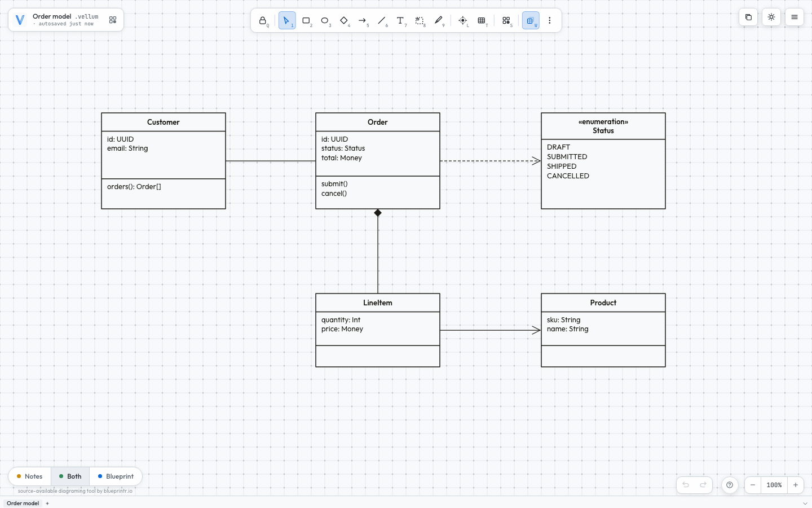Select the Product class header
The image size is (812, 508).
[x=603, y=303]
